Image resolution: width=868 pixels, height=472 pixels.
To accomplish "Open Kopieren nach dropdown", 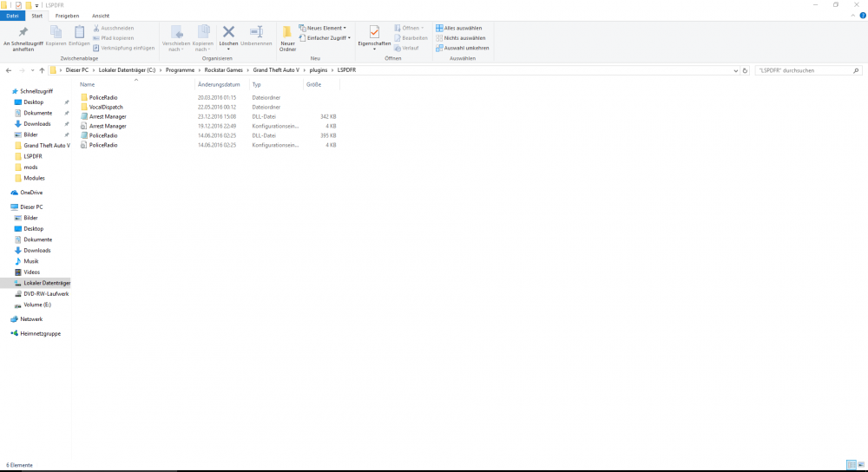I will click(x=202, y=38).
